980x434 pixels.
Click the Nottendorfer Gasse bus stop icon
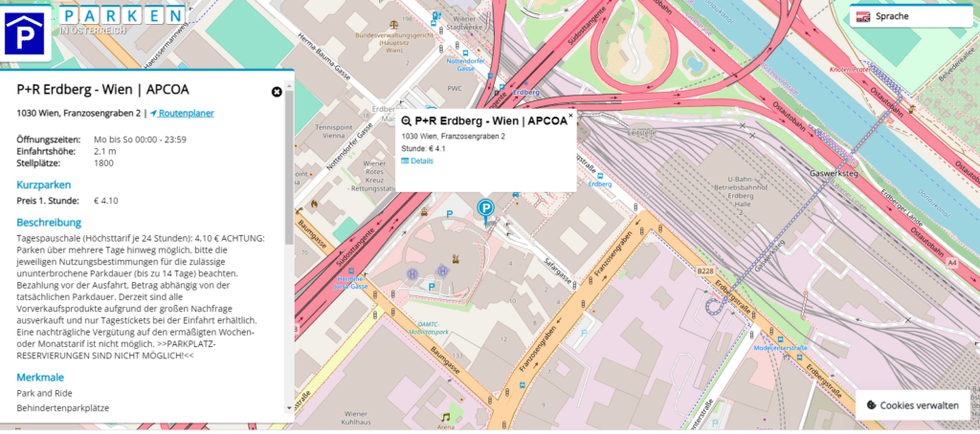click(x=466, y=54)
